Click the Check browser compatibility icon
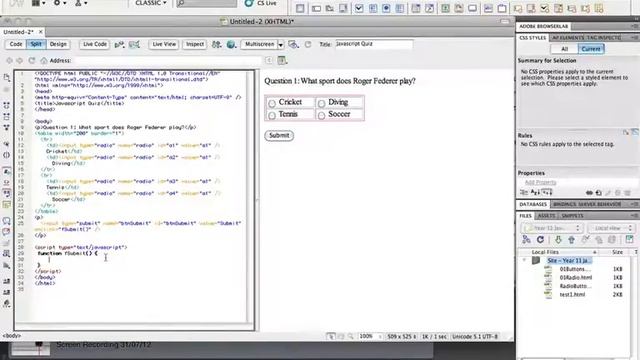Image resolution: width=640 pixels, height=360 pixels. pyautogui.click(x=134, y=44)
